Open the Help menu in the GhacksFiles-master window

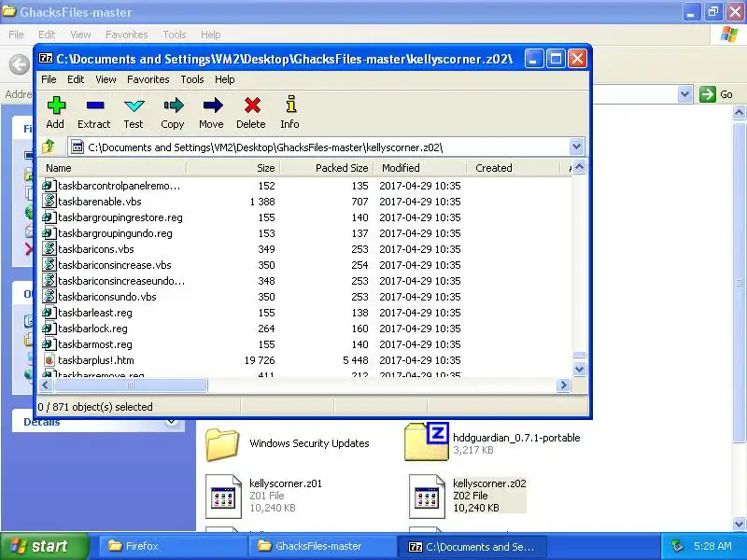pos(211,35)
